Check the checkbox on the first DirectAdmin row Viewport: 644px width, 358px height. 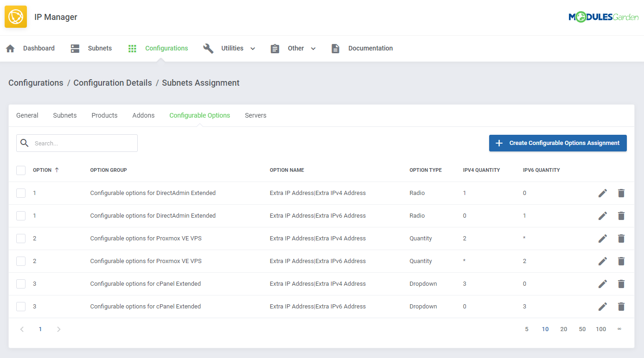coord(20,193)
